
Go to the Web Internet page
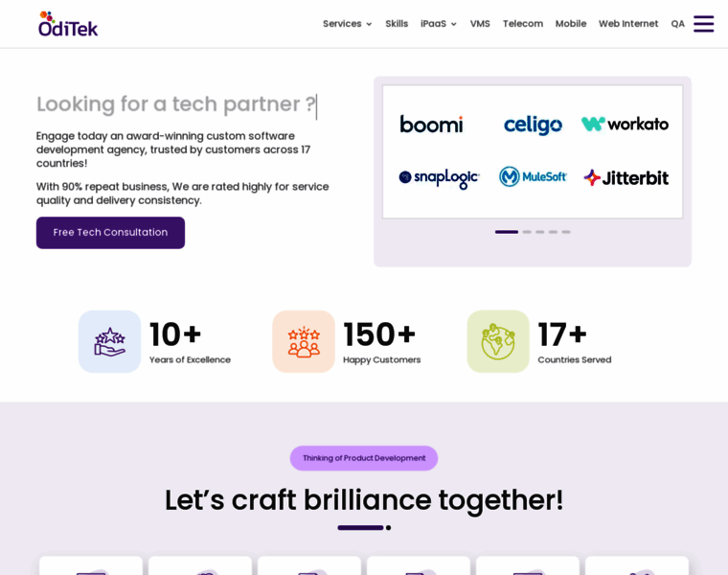click(628, 24)
